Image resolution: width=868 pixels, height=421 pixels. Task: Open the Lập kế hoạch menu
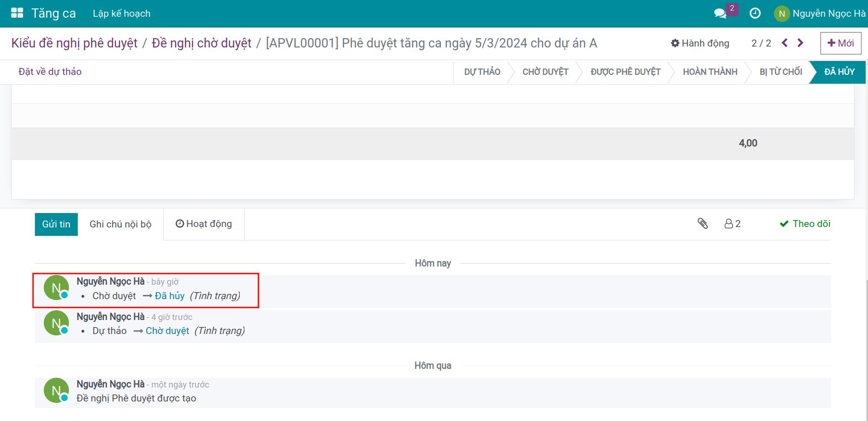[122, 13]
